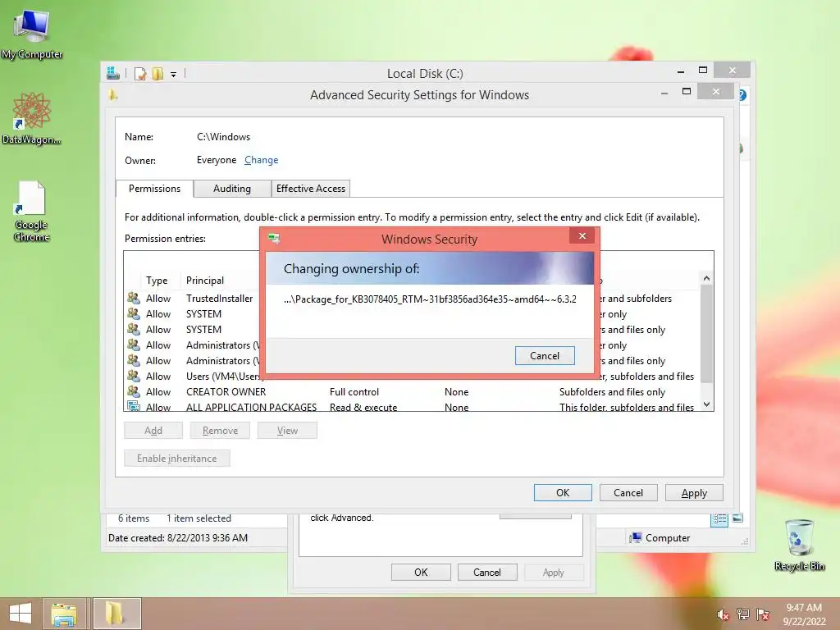Maximize the Local Disk (C:) window

[x=703, y=71]
